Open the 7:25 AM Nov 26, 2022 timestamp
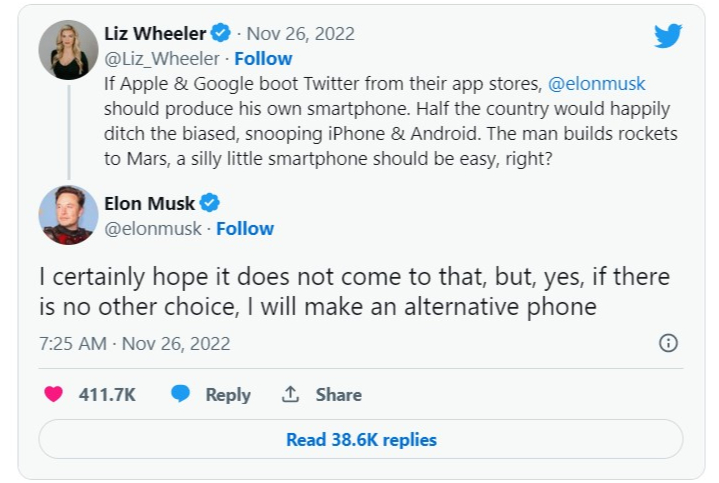 pos(135,344)
